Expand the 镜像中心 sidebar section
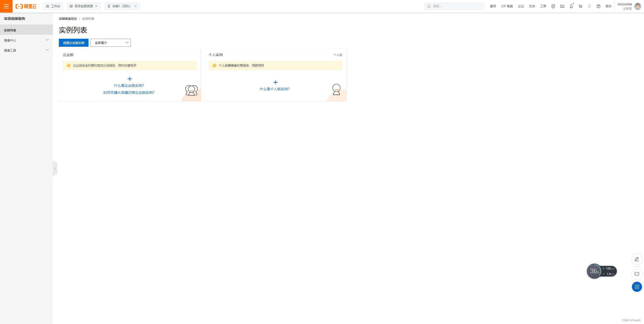 (x=26, y=40)
